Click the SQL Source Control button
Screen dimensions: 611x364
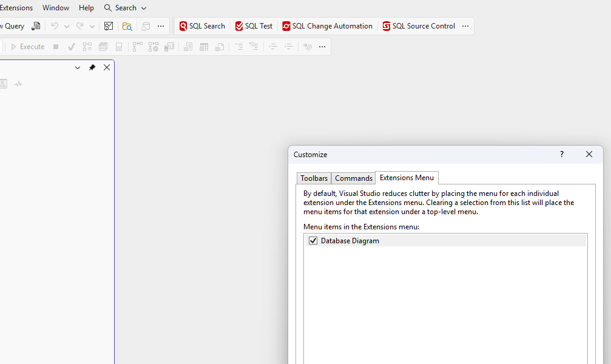[x=419, y=26]
